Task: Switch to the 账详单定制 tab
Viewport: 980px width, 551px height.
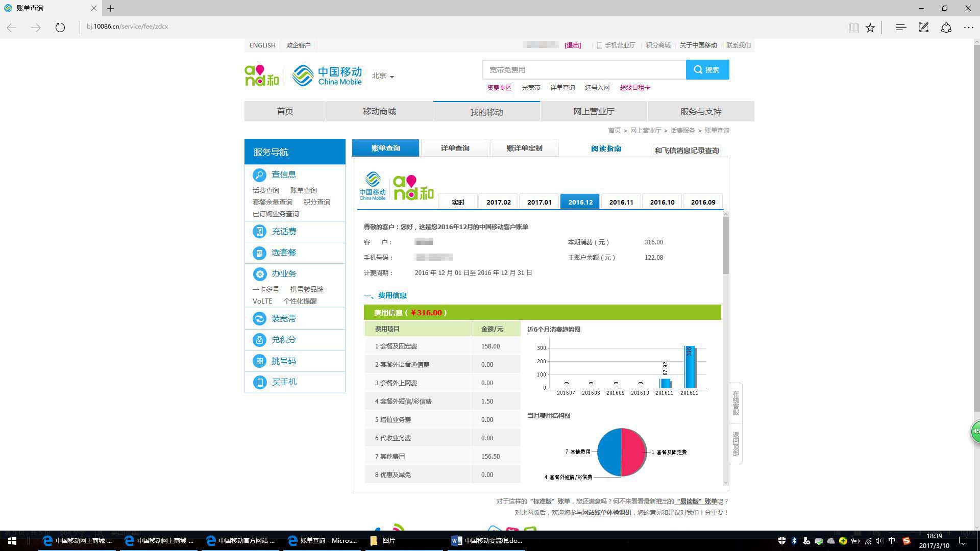Action: point(524,148)
